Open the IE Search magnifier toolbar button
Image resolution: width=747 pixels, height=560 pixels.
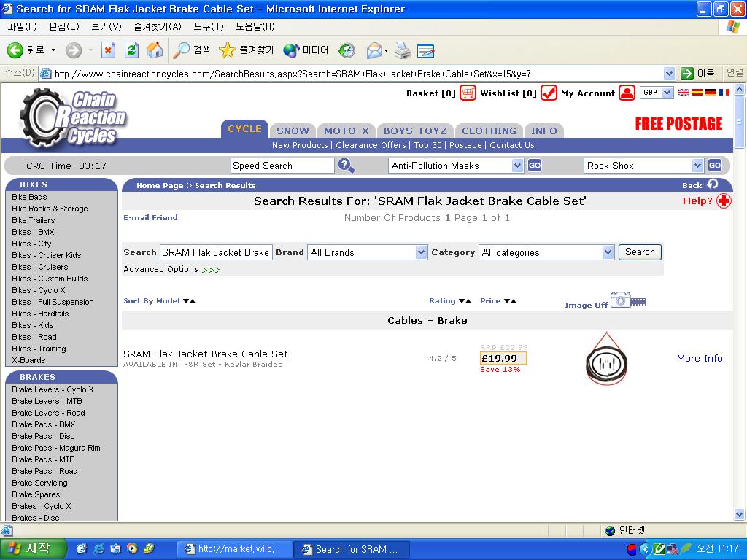click(x=191, y=50)
